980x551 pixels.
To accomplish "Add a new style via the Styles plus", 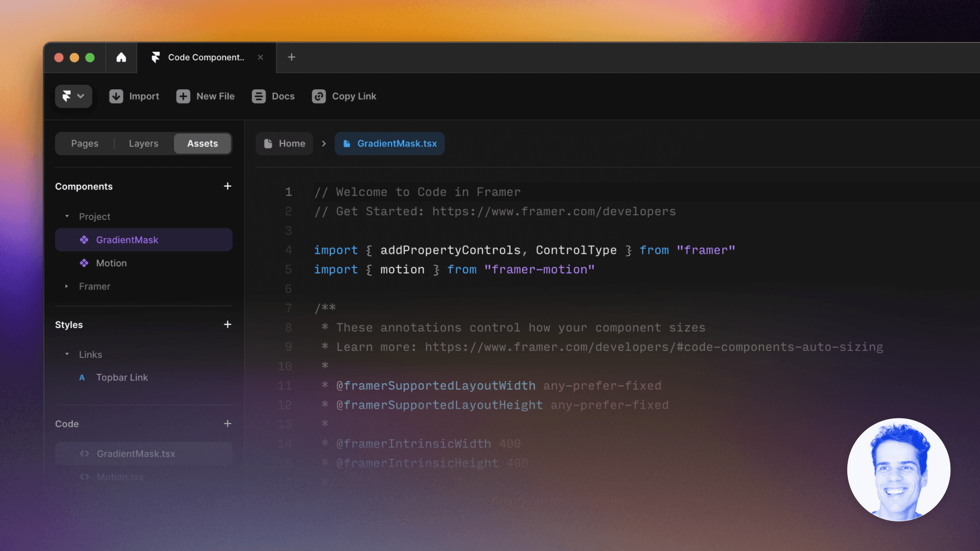I will (228, 324).
